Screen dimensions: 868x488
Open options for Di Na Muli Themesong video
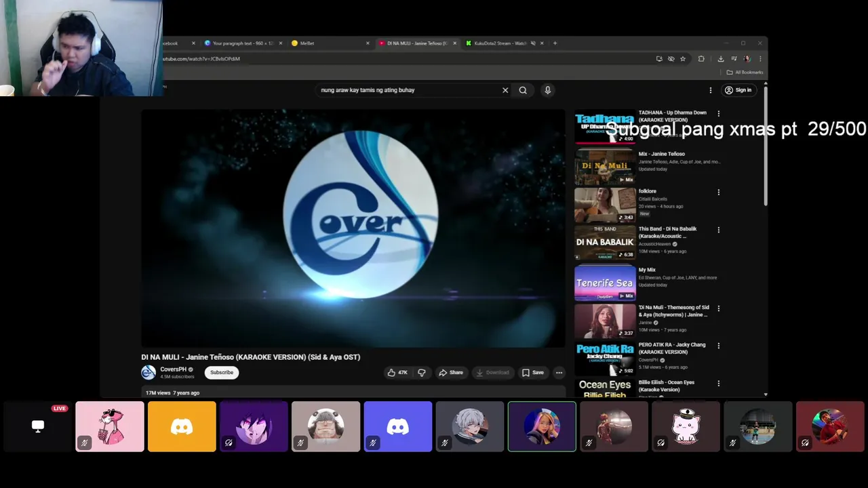pyautogui.click(x=719, y=308)
